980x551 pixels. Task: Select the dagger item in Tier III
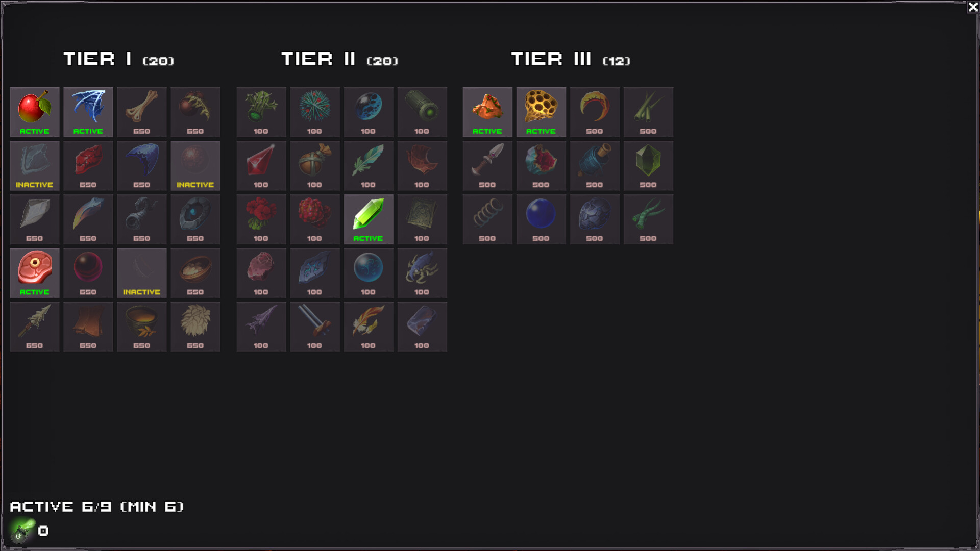[487, 165]
